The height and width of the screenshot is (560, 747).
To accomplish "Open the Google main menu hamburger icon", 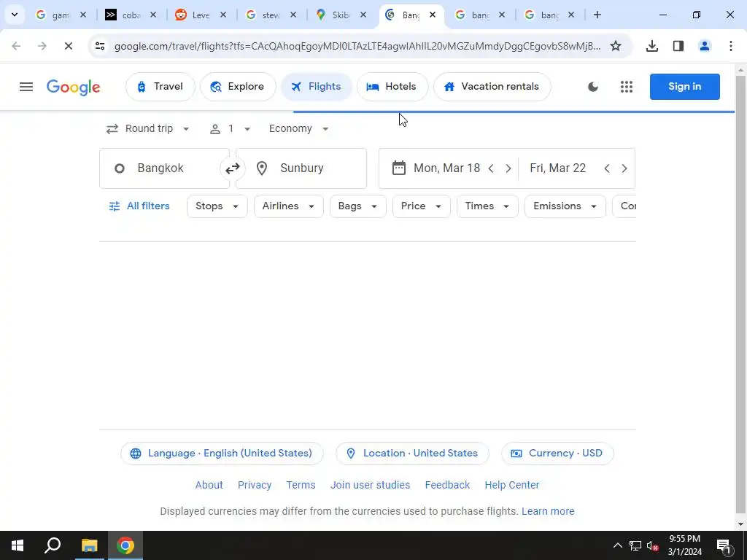I will (x=26, y=87).
